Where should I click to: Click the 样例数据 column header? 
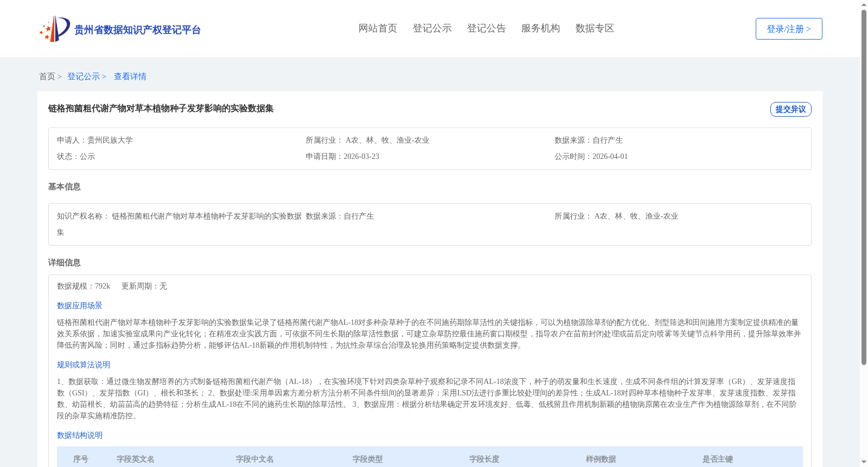601,459
